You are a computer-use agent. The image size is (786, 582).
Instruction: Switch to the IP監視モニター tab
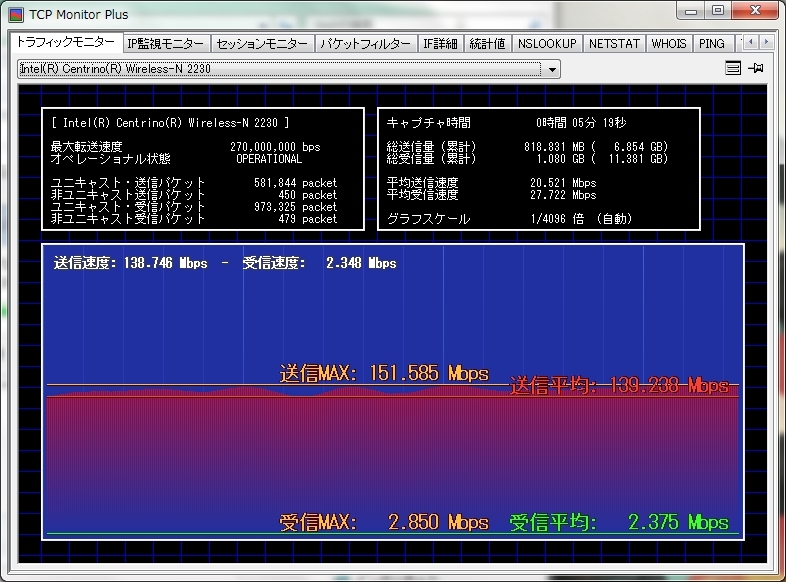[x=166, y=44]
